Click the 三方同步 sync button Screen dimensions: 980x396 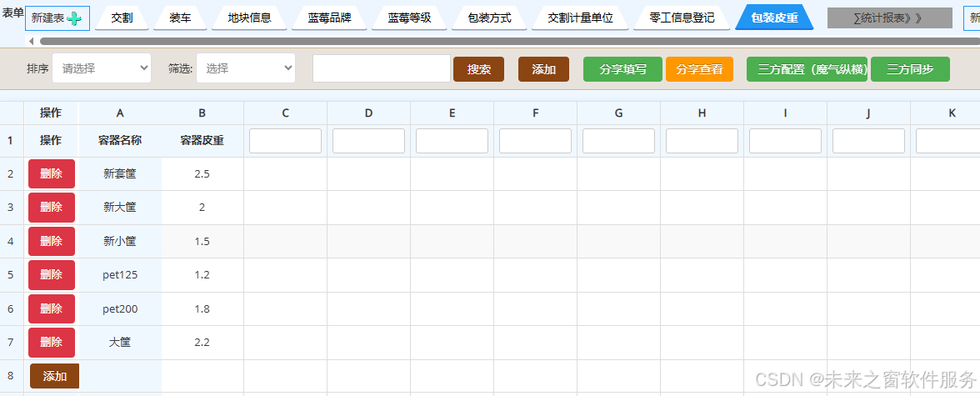pyautogui.click(x=909, y=69)
